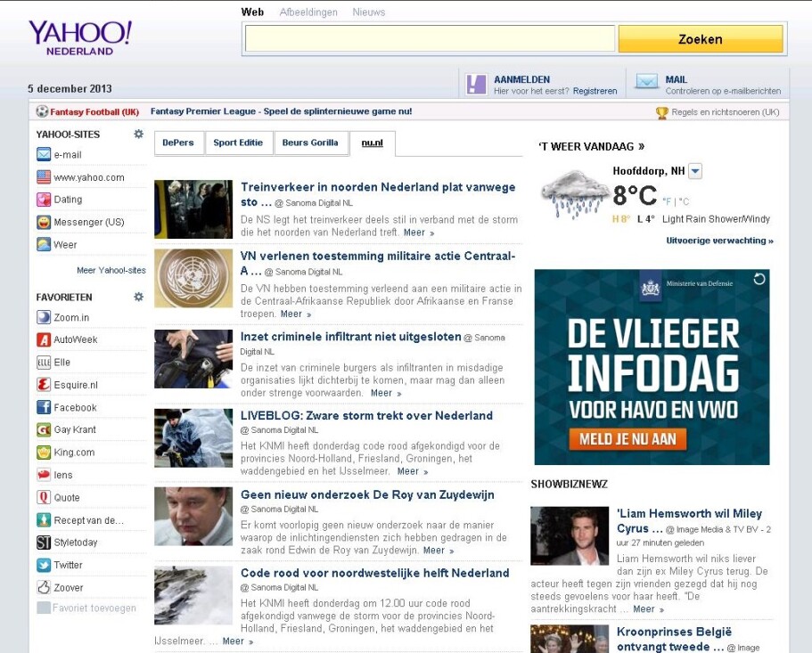Screen dimensions: 812x653
Task: Click the Elle favorite icon
Action: [x=44, y=363]
